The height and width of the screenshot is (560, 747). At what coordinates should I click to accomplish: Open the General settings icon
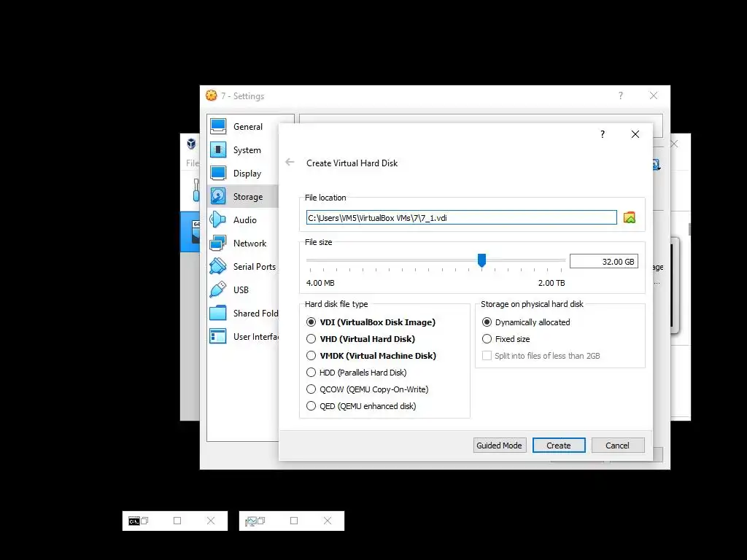tap(218, 127)
